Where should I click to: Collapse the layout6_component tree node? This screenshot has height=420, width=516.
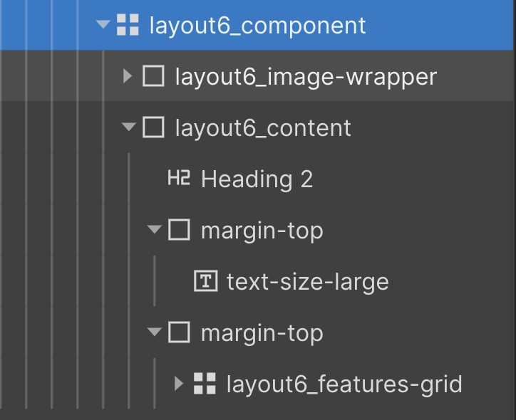[103, 25]
